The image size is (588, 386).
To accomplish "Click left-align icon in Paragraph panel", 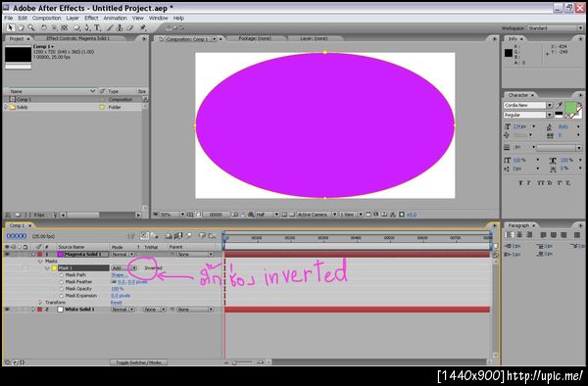I will [510, 235].
